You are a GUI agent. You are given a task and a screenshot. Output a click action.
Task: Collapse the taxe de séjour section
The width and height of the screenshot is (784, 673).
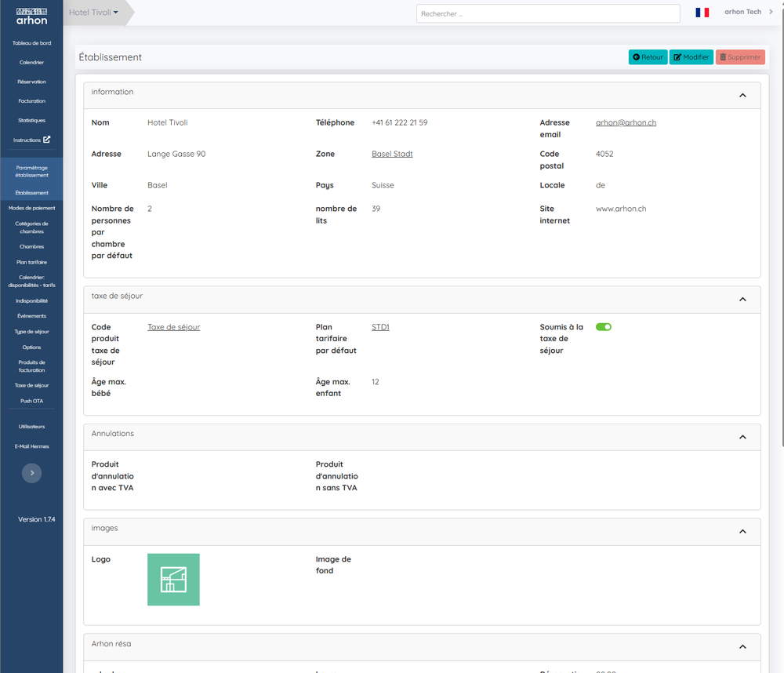click(742, 299)
